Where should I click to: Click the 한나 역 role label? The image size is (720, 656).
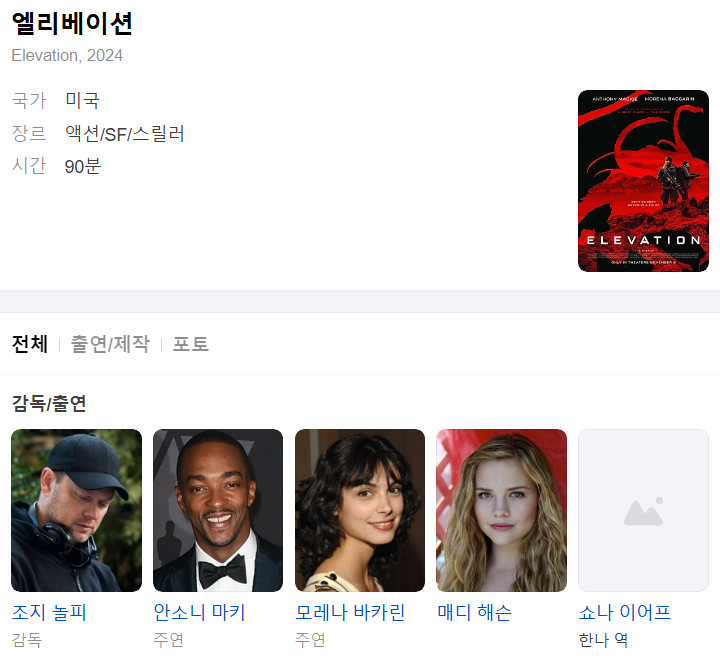pos(603,639)
